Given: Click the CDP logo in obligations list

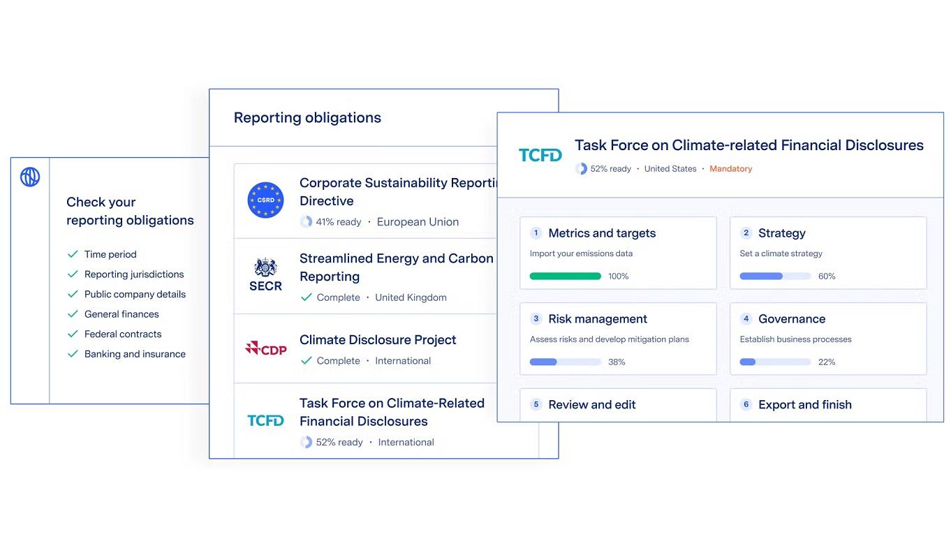Looking at the screenshot, I should coord(265,348).
